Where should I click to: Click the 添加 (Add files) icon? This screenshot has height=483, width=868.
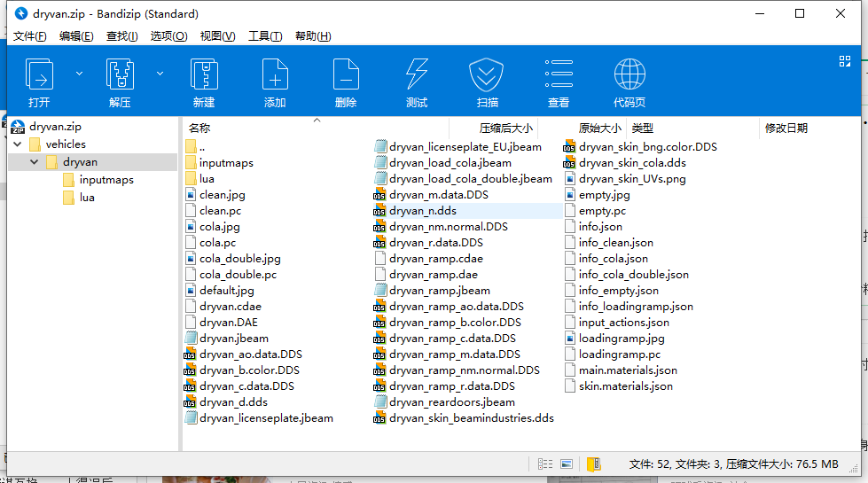(x=275, y=74)
